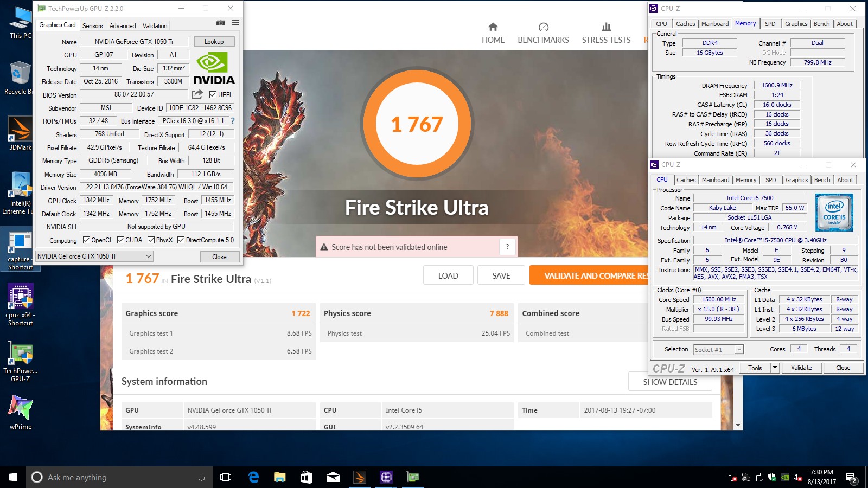
Task: Open Windows Store from the taskbar
Action: 307,477
